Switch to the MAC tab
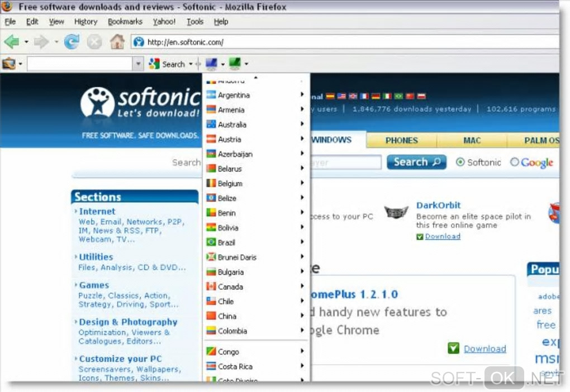The height and width of the screenshot is (392, 570). coord(472,140)
